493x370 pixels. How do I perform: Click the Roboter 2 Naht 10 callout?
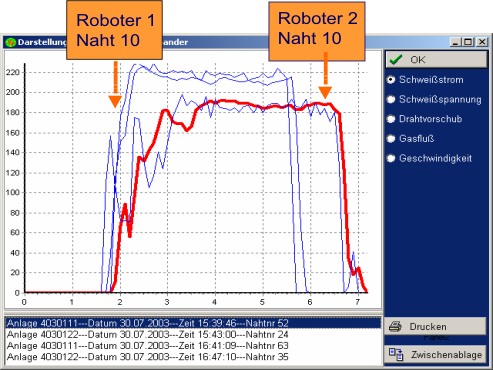tap(317, 31)
